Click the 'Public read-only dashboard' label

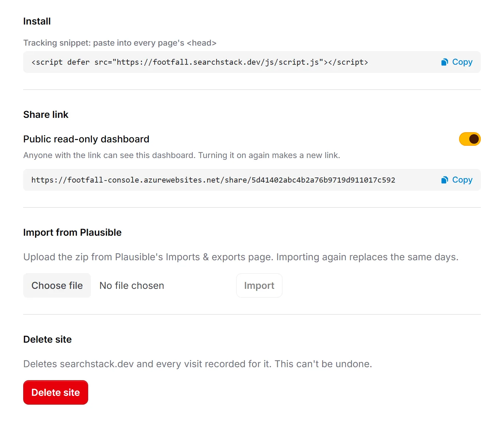(86, 139)
